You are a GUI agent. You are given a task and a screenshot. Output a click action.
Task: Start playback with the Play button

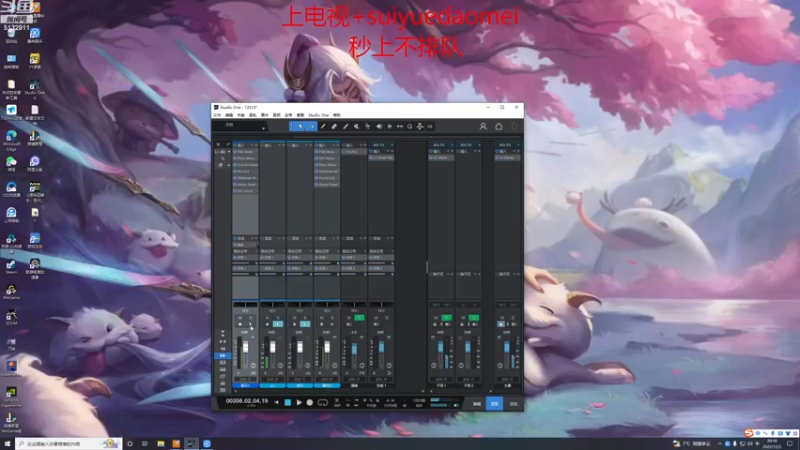click(299, 403)
